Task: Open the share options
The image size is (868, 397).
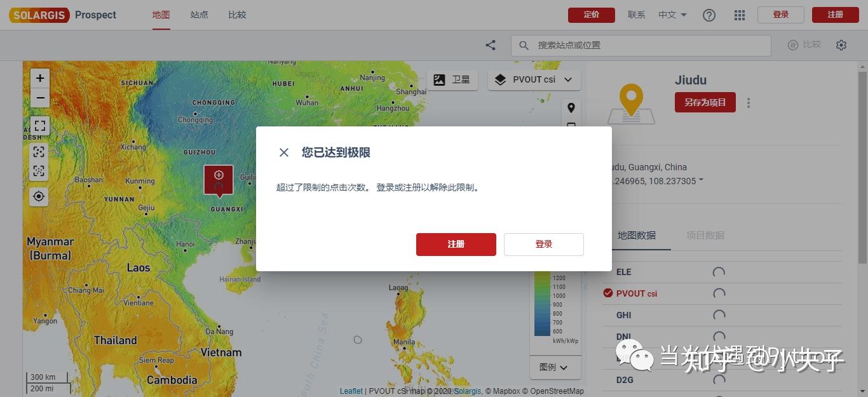Action: (x=490, y=45)
